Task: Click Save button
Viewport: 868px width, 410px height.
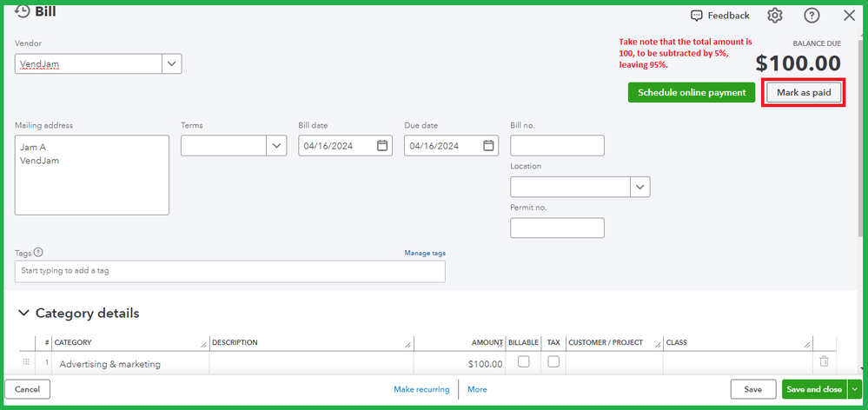Action: 752,389
